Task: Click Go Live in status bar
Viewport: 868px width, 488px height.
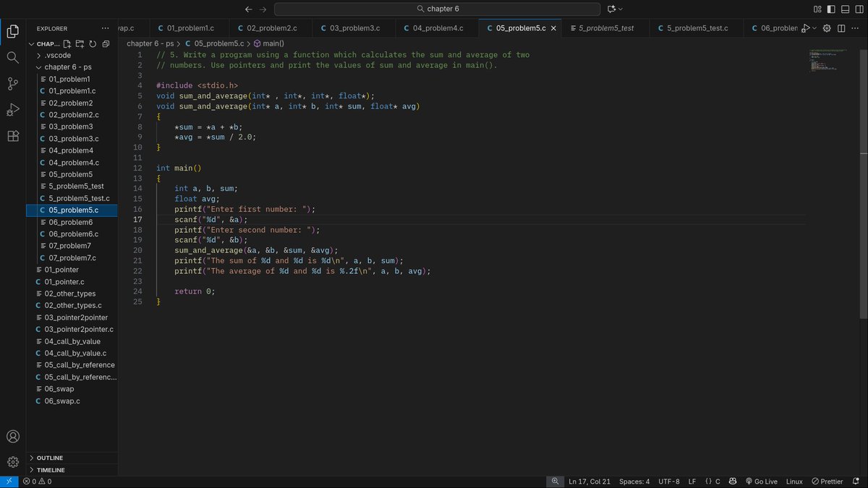Action: [x=761, y=481]
